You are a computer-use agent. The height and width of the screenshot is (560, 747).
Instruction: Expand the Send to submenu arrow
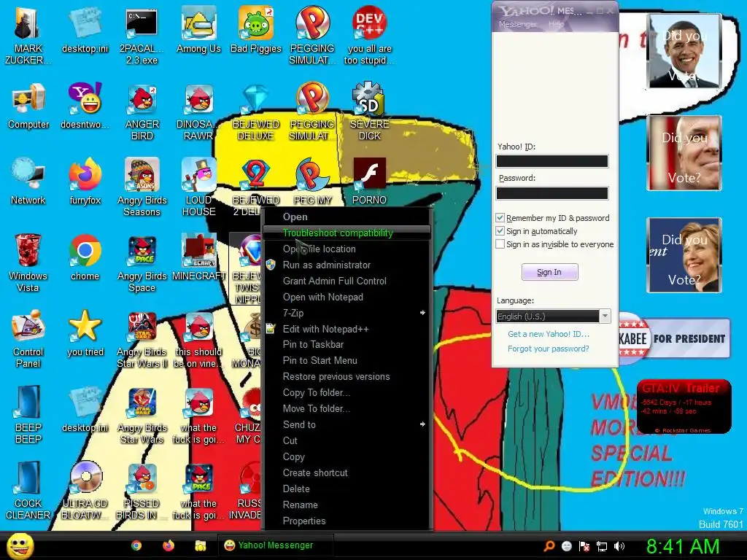422,424
